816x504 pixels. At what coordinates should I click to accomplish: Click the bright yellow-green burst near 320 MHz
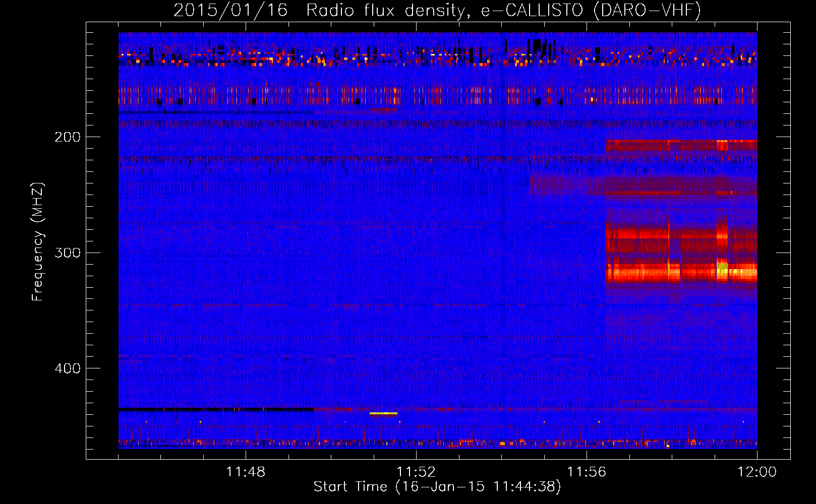[723, 268]
